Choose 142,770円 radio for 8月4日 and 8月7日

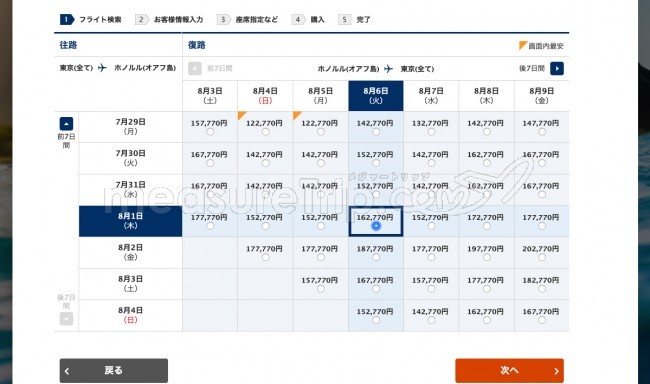coord(431,320)
